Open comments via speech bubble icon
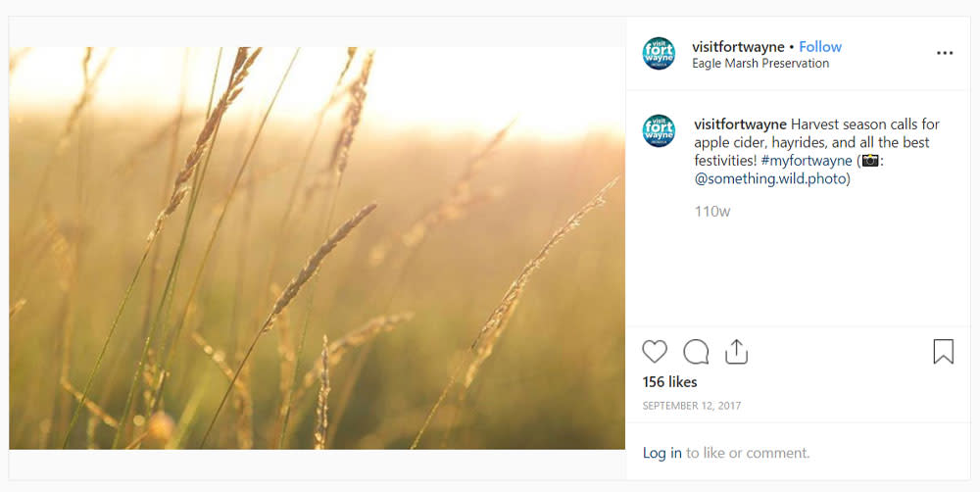 tap(696, 351)
